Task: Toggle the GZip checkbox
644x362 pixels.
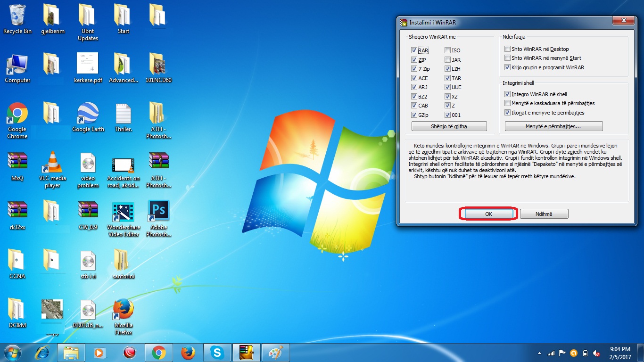Action: pyautogui.click(x=414, y=115)
